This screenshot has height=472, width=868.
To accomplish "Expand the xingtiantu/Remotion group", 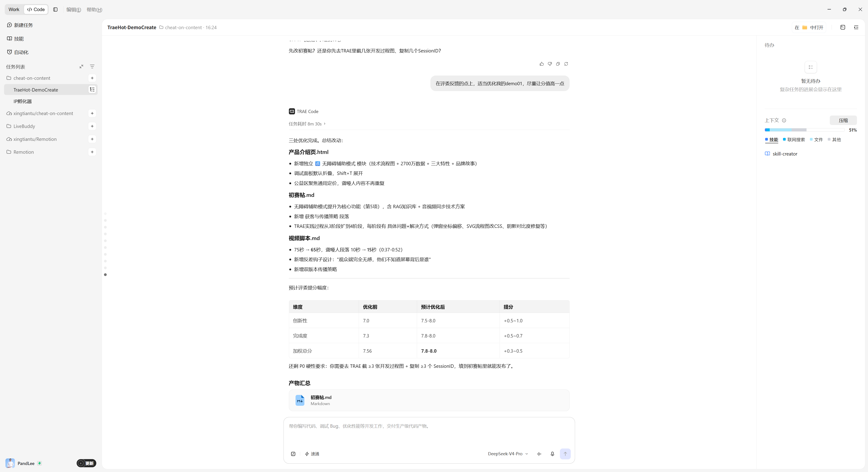I will tap(32, 139).
